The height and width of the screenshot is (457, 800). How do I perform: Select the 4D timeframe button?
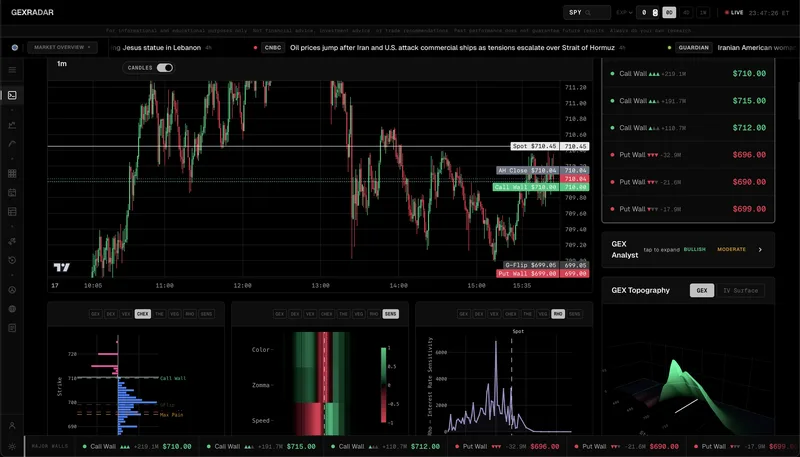pos(686,13)
